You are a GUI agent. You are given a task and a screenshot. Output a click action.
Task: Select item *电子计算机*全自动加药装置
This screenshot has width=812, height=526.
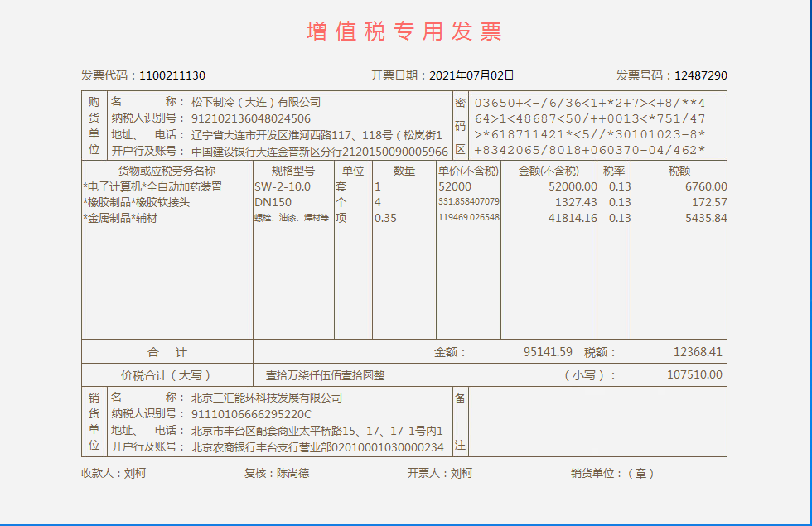(152, 186)
